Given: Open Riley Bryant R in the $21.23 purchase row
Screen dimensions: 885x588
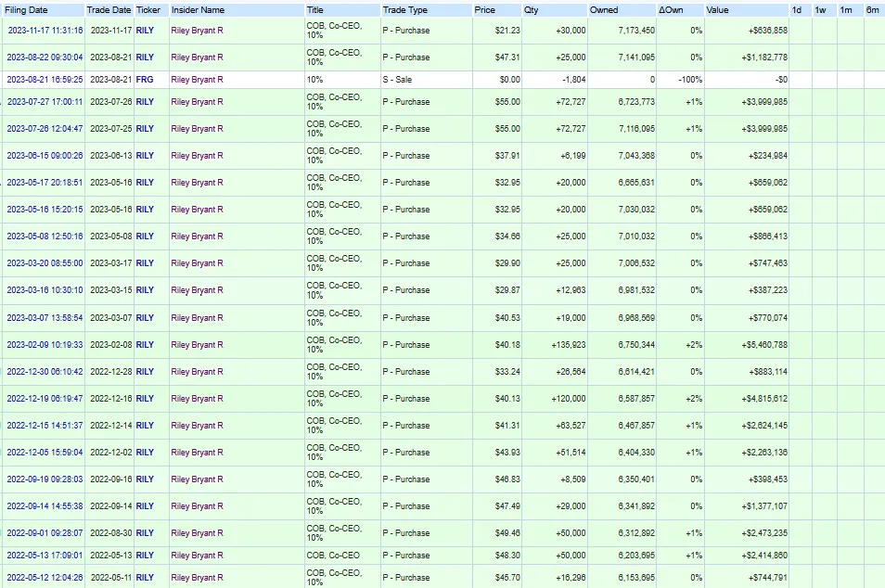Looking at the screenshot, I should click(197, 31).
